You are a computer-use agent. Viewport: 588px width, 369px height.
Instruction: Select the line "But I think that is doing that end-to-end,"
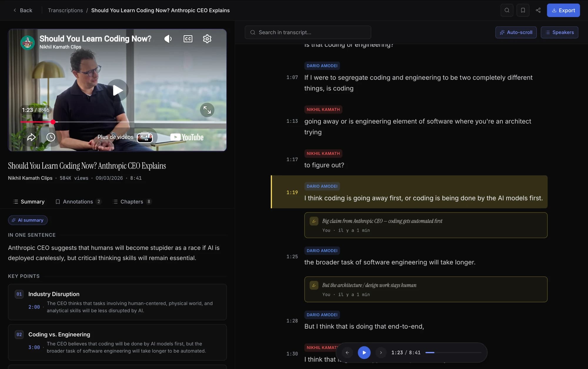tap(364, 326)
